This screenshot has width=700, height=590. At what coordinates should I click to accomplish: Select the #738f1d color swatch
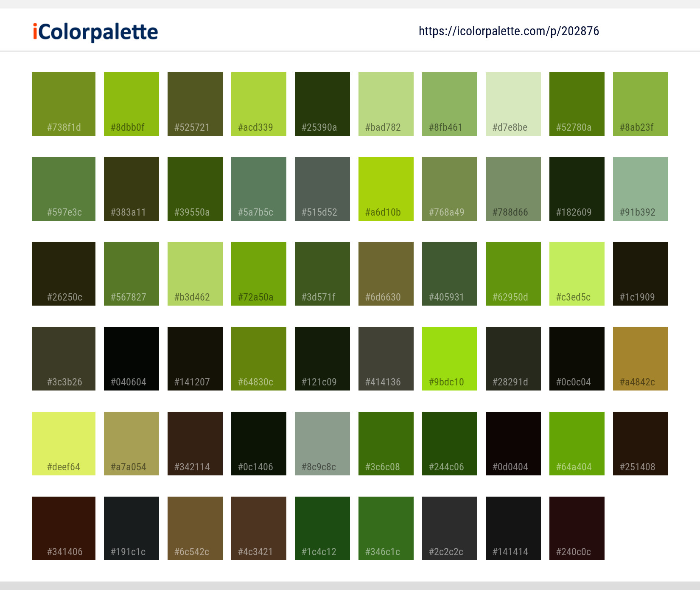point(64,104)
